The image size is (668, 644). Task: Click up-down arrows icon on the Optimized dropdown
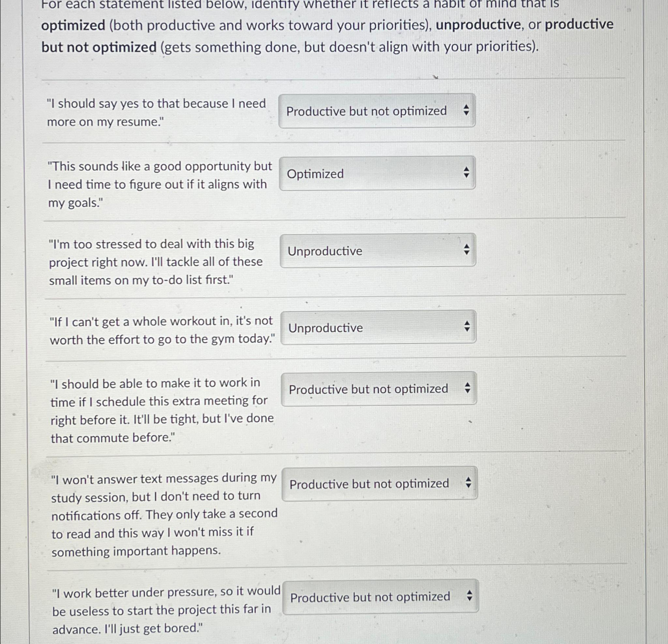(466, 172)
